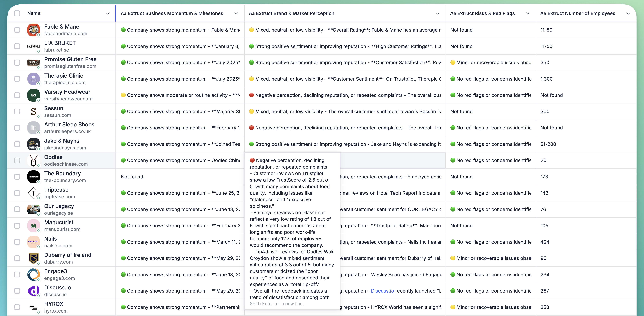
Task: Select the Varsity Headwear row checkbox
Action: point(17,95)
